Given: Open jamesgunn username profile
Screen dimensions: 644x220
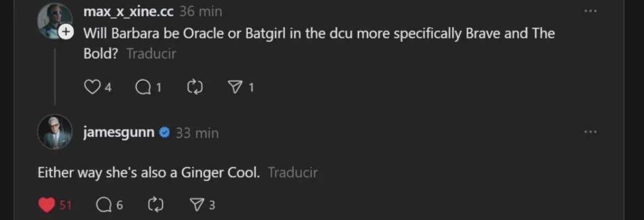Looking at the screenshot, I should [x=119, y=133].
